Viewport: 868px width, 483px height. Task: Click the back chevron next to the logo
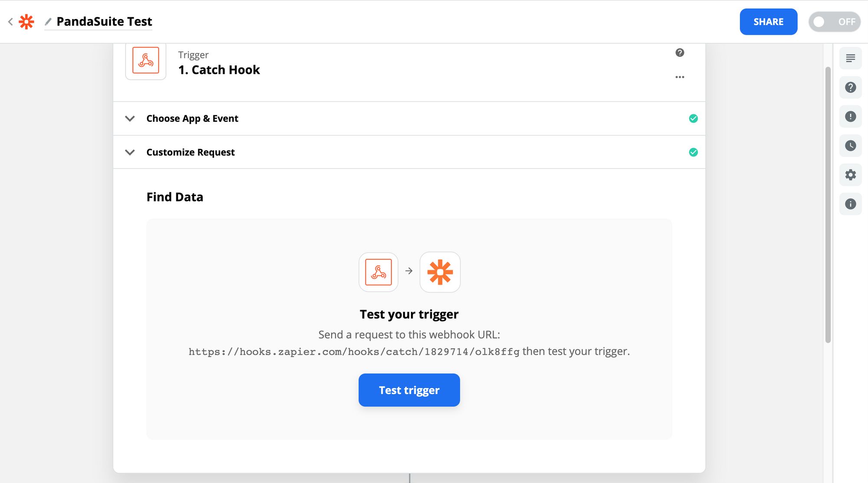(10, 21)
